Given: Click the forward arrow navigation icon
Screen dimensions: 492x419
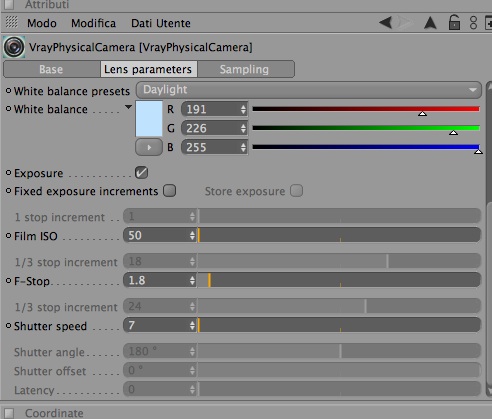Looking at the screenshot, I should pos(404,23).
